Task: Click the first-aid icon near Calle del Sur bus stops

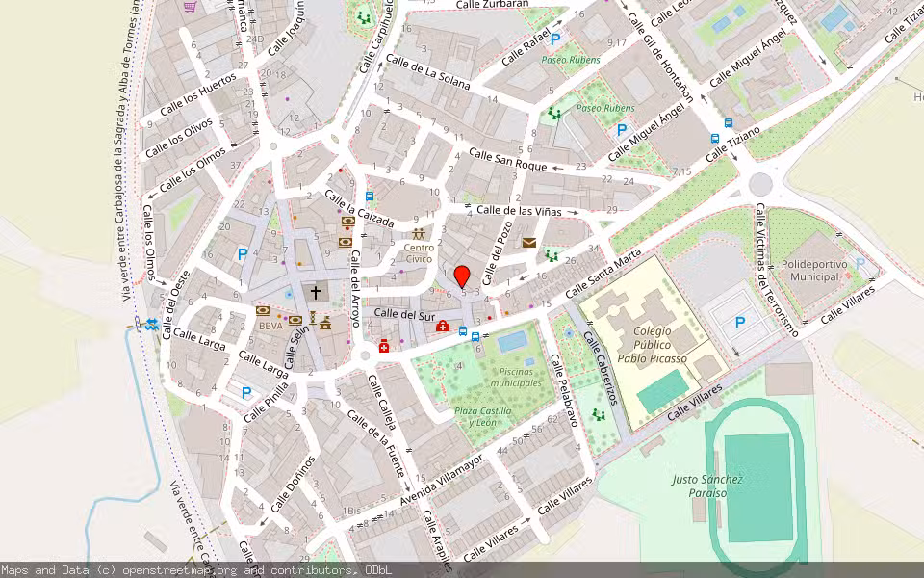Action: (443, 327)
